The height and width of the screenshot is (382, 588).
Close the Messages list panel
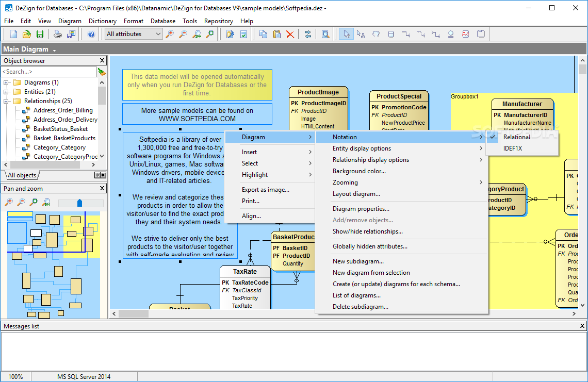(582, 326)
